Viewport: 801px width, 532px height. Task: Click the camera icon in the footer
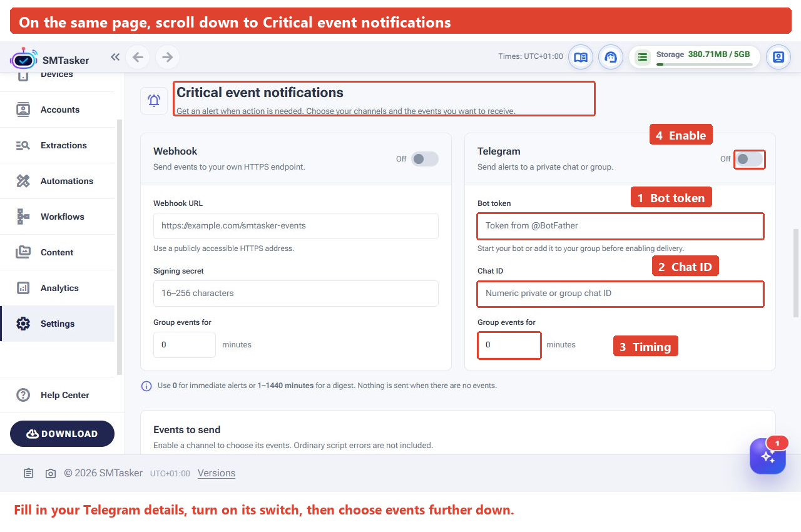(x=51, y=473)
